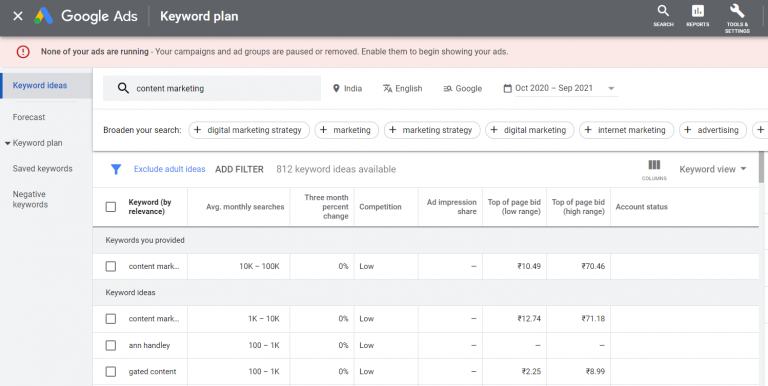Click 812 keyword ideas available text

[336, 169]
